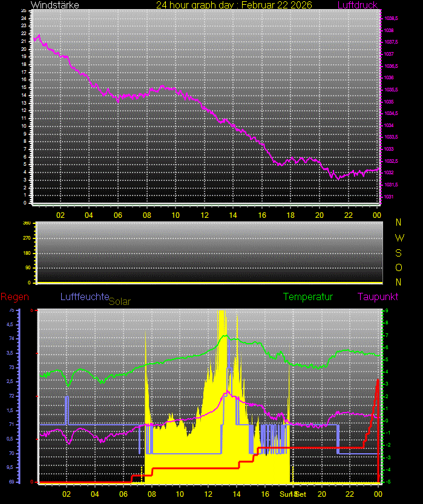Viewport: 423px width, 504px height.
Task: Click the blue Luftfeuchte legend label
Action: [x=84, y=296]
